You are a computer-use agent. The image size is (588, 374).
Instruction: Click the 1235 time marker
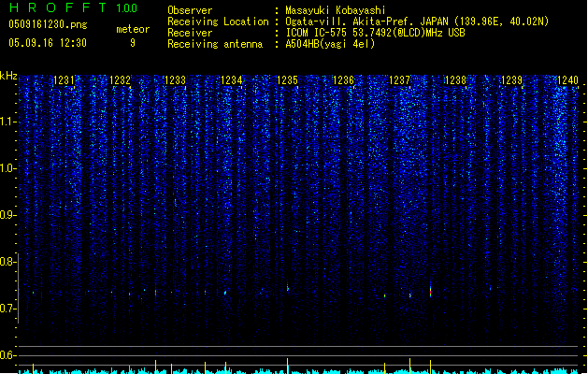[287, 80]
